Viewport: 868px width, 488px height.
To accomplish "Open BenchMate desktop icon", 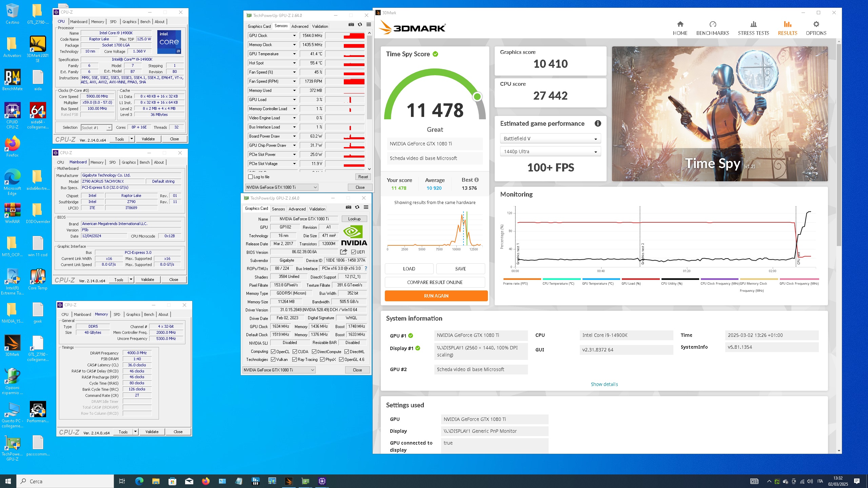I will coord(12,80).
